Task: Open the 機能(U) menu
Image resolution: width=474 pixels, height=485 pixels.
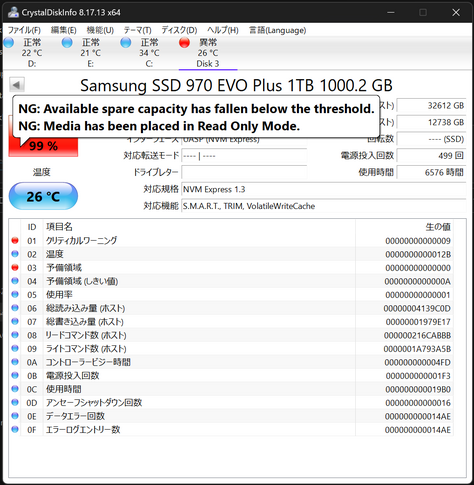Action: tap(100, 30)
